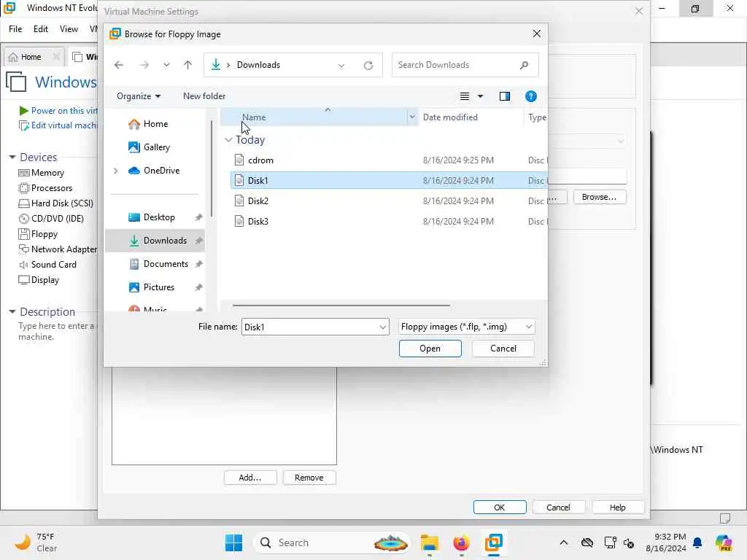Open VMware File menu
This screenshot has width=747, height=560.
(15, 29)
